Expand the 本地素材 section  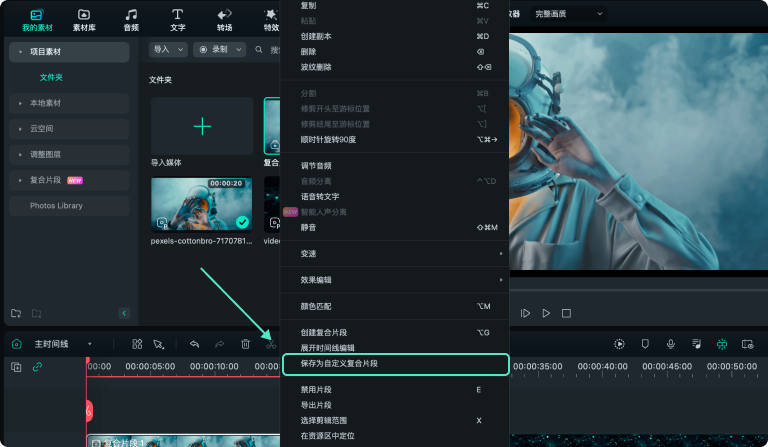point(69,103)
